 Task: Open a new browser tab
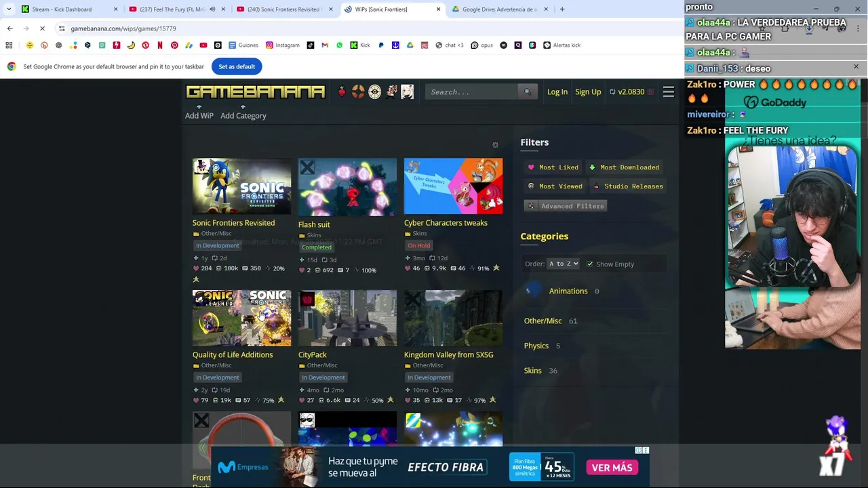click(x=562, y=9)
